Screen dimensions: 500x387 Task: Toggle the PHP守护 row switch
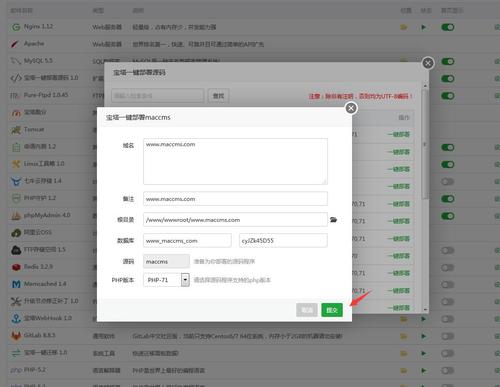pyautogui.click(x=448, y=199)
